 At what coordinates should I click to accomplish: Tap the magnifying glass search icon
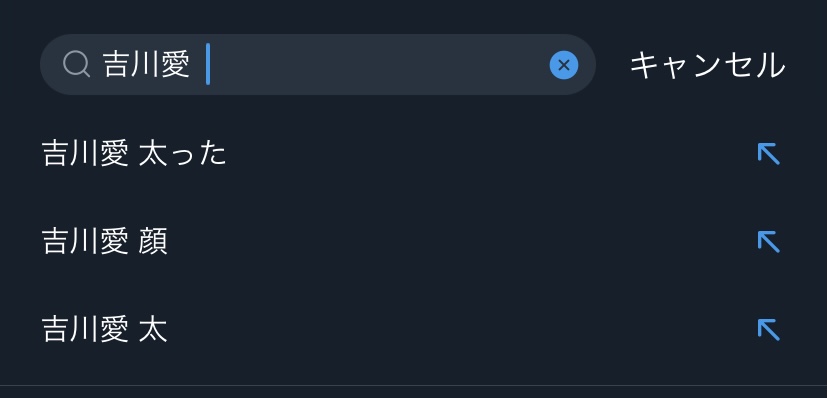[x=76, y=65]
